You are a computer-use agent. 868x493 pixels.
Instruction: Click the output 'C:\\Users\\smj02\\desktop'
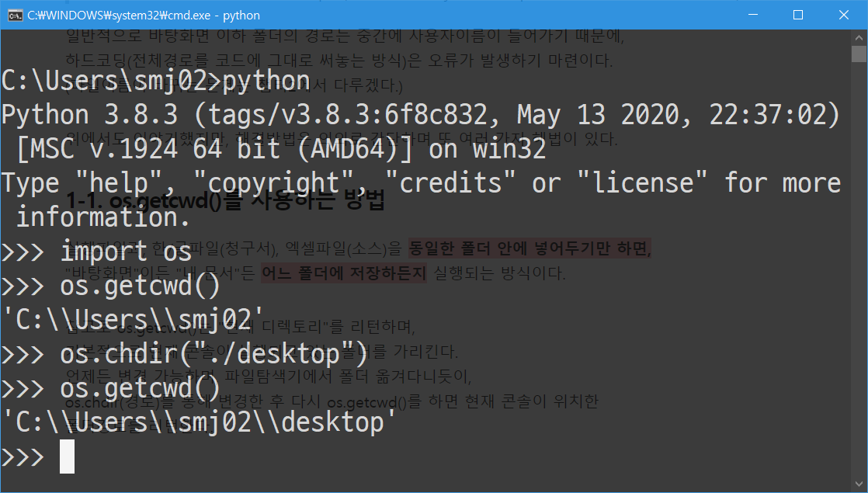(199, 422)
